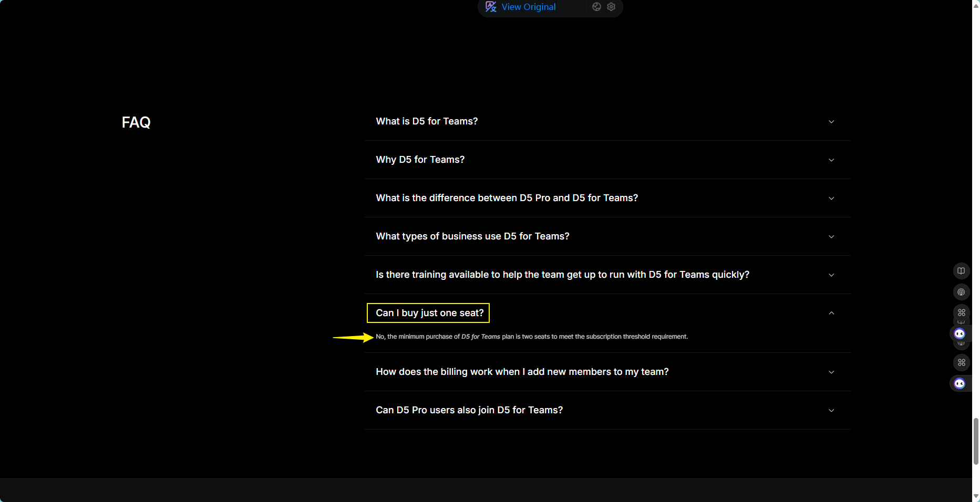
Task: Expand the 'What is D5 for Teams?' chevron
Action: [831, 122]
